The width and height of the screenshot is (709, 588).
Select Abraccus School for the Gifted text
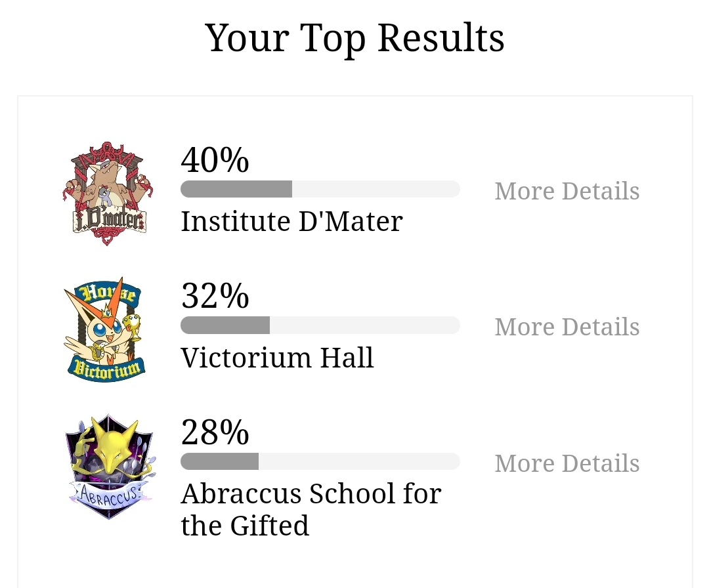tap(311, 509)
